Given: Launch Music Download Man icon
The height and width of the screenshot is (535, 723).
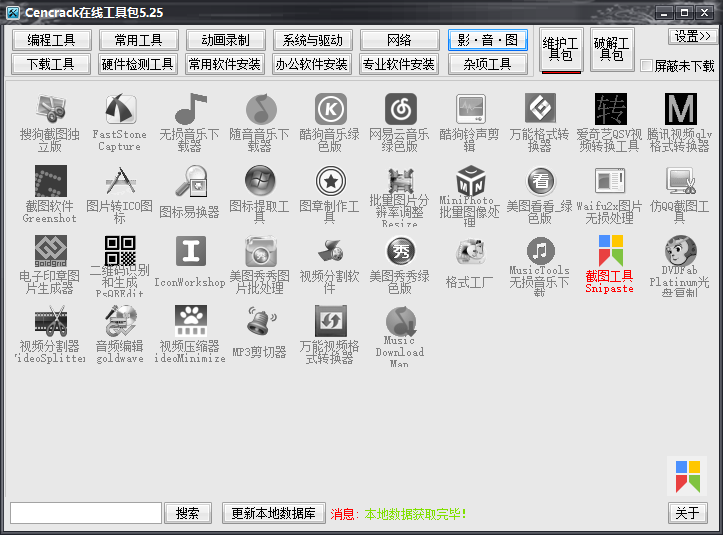Looking at the screenshot, I should pos(401,321).
